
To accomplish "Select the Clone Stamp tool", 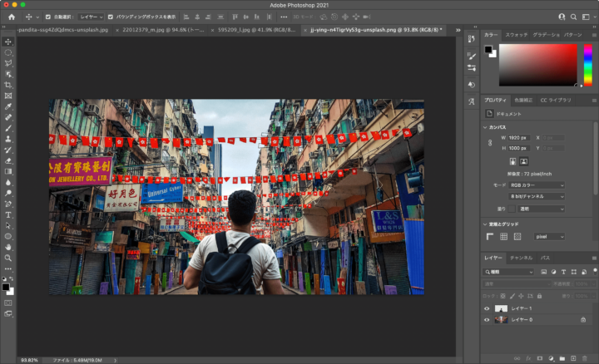I will point(8,139).
